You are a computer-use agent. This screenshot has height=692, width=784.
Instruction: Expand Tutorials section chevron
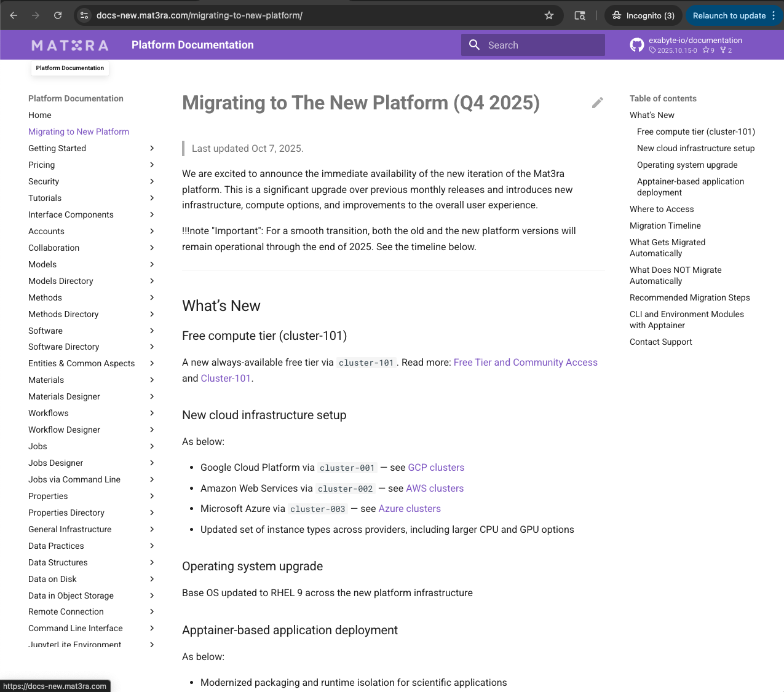(x=152, y=198)
